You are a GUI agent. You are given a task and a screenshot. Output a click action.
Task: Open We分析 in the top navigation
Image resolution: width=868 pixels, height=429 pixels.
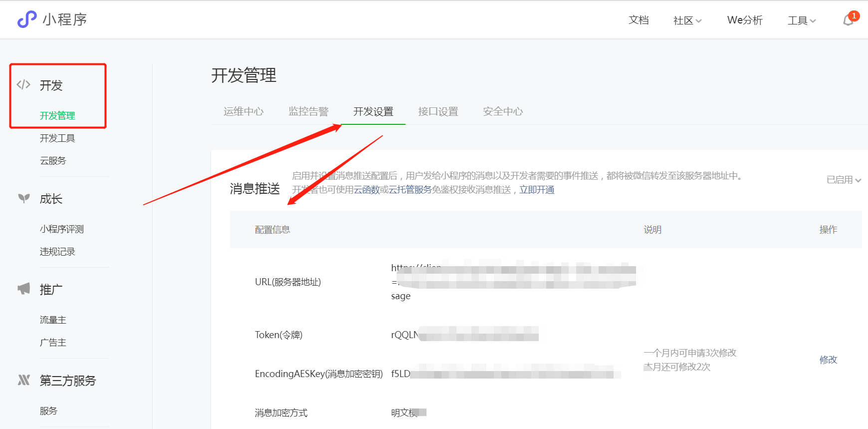[x=745, y=20]
